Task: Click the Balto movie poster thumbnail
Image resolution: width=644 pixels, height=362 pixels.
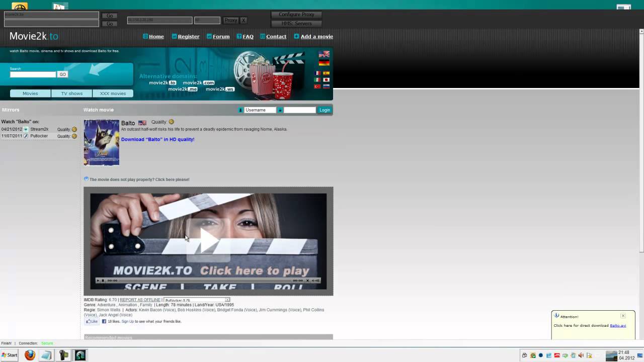Action: coord(102,142)
